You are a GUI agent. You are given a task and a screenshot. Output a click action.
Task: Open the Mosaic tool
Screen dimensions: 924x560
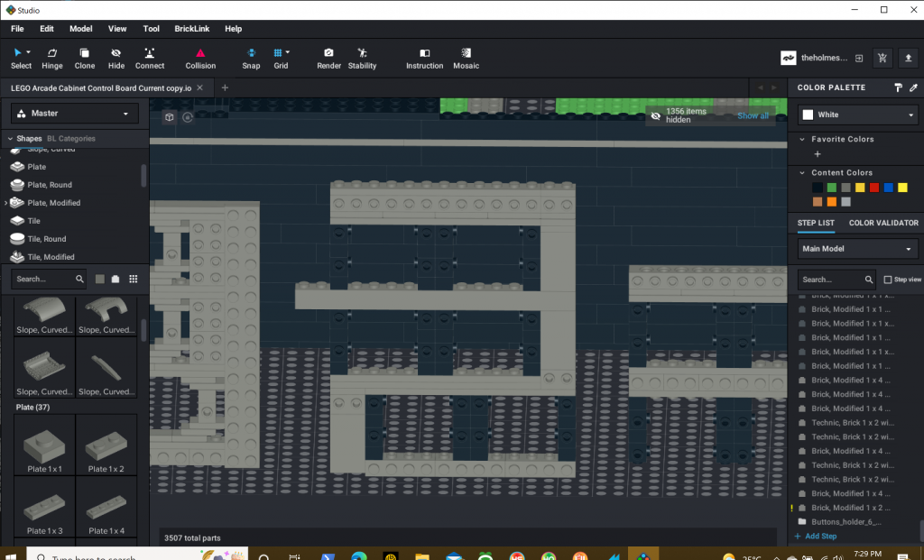(x=466, y=57)
